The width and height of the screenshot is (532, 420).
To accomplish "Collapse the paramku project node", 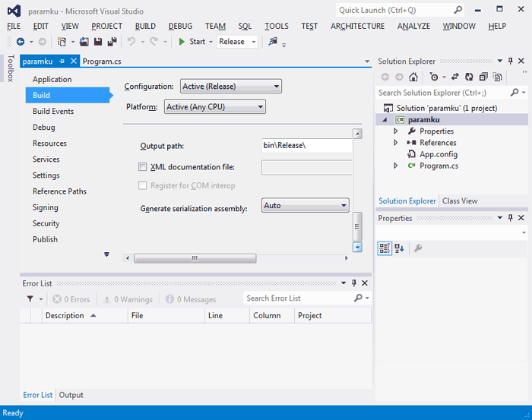I will [385, 120].
